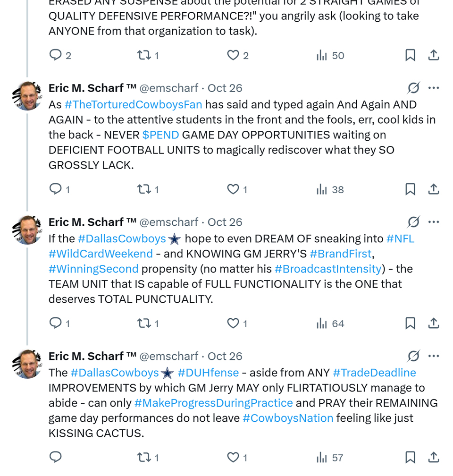The width and height of the screenshot is (453, 476).
Task: Expand more options on #WildCardWeekend tweet
Action: tap(434, 222)
